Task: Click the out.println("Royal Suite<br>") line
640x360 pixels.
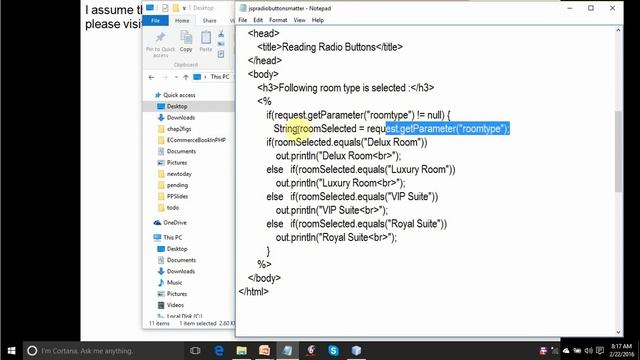Action: pyautogui.click(x=336, y=238)
